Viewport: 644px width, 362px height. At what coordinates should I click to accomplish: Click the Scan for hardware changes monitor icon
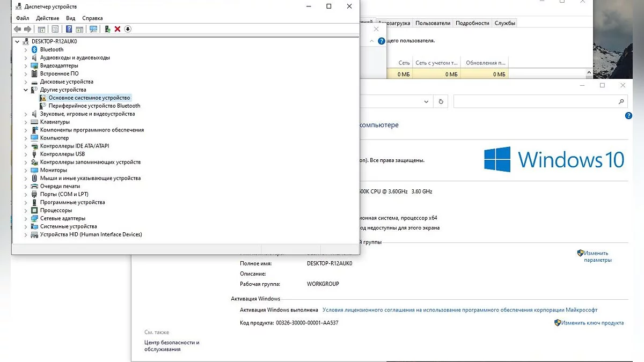tap(93, 29)
